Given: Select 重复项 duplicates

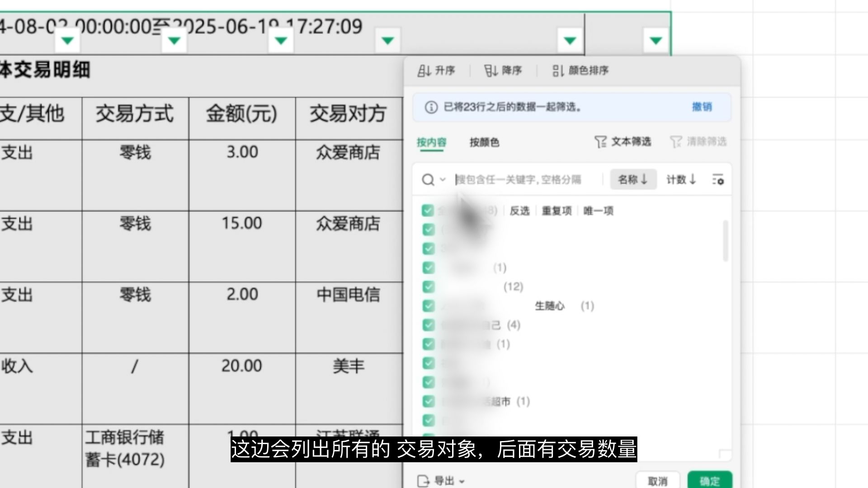Looking at the screenshot, I should [x=557, y=211].
